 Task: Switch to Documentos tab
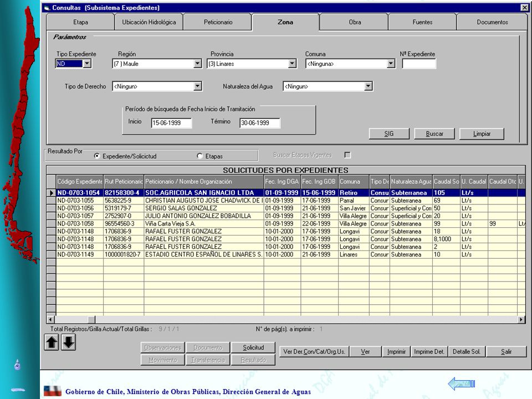point(492,22)
